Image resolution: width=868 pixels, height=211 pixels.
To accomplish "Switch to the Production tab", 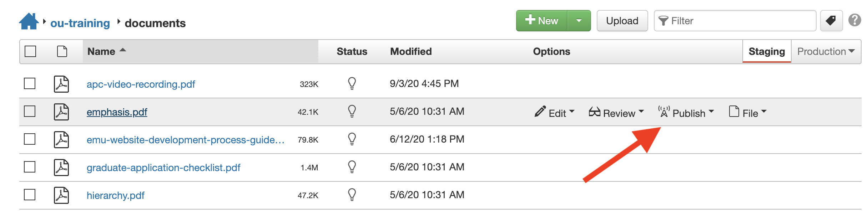I will point(826,51).
